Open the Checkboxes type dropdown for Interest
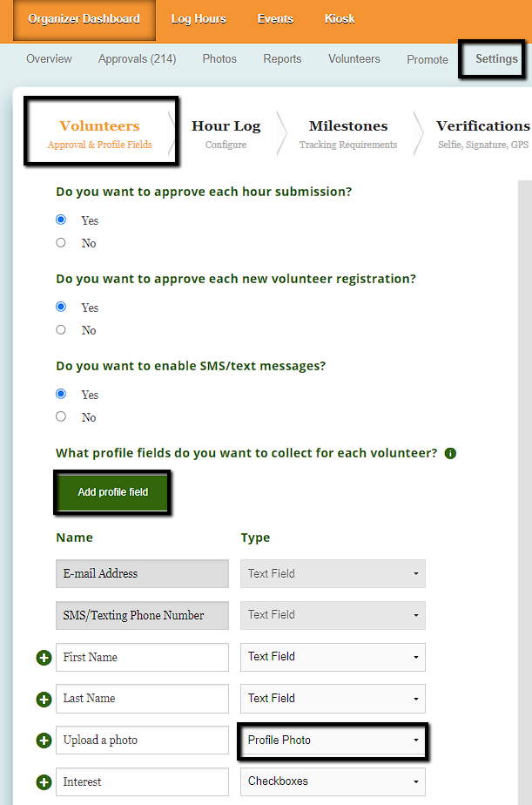532x805 pixels. click(x=333, y=781)
